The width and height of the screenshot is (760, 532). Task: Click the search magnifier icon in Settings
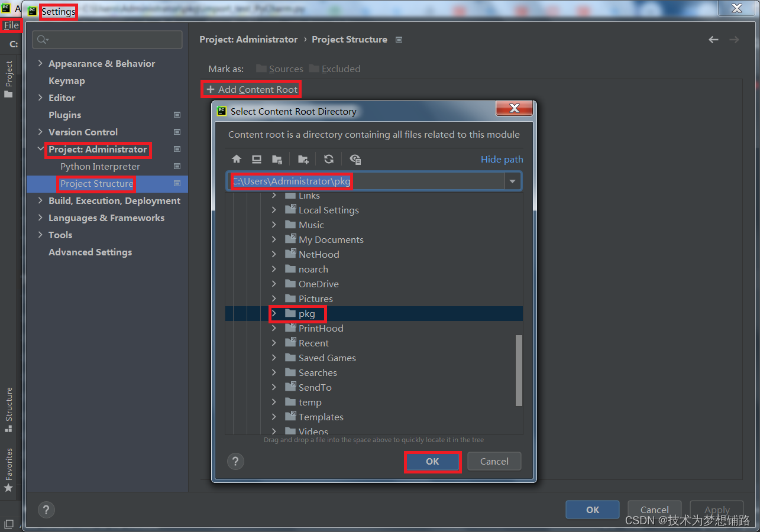[43, 40]
